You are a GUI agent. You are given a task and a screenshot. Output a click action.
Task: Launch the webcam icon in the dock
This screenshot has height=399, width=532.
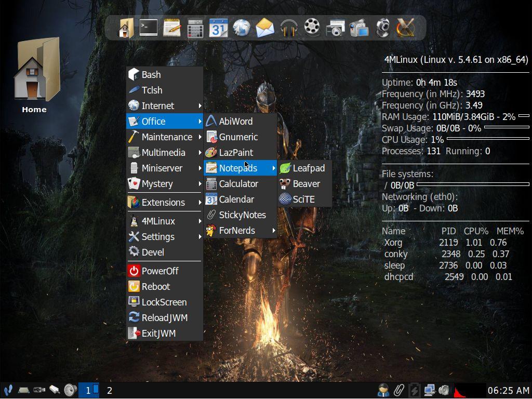pyautogui.click(x=382, y=28)
